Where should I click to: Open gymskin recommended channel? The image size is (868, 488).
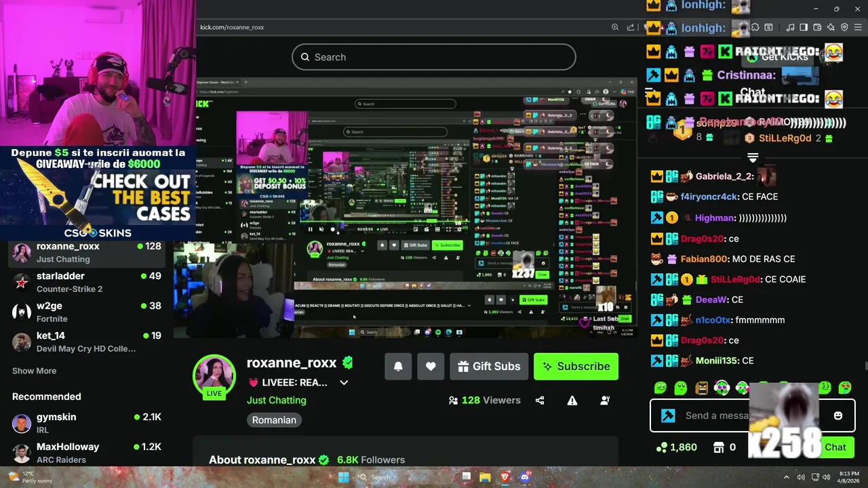click(x=88, y=423)
